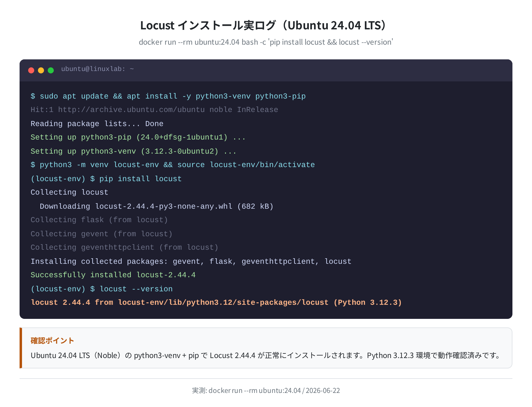
Task: Click the 'Setting up python3-venv' line
Action: [134, 151]
